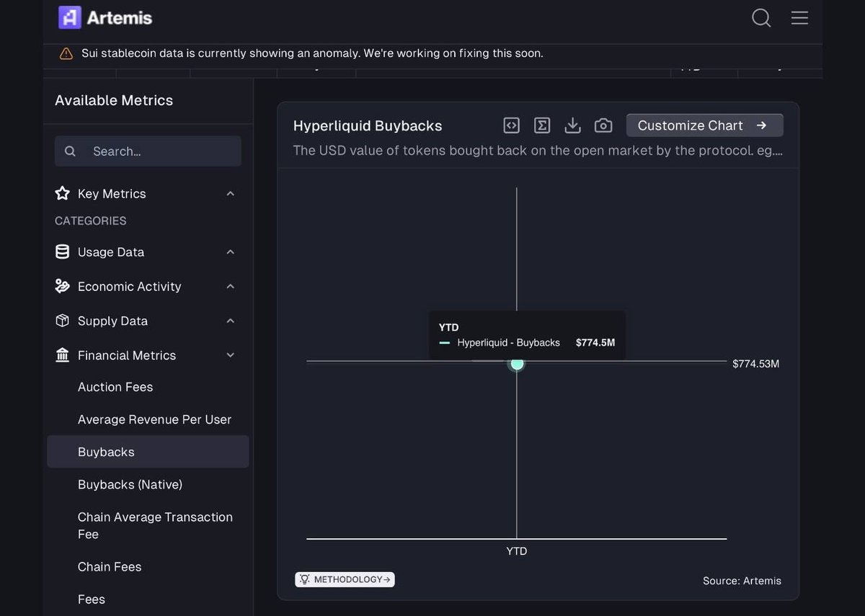Click the Source: Artemis text
This screenshot has width=865, height=616.
point(742,581)
